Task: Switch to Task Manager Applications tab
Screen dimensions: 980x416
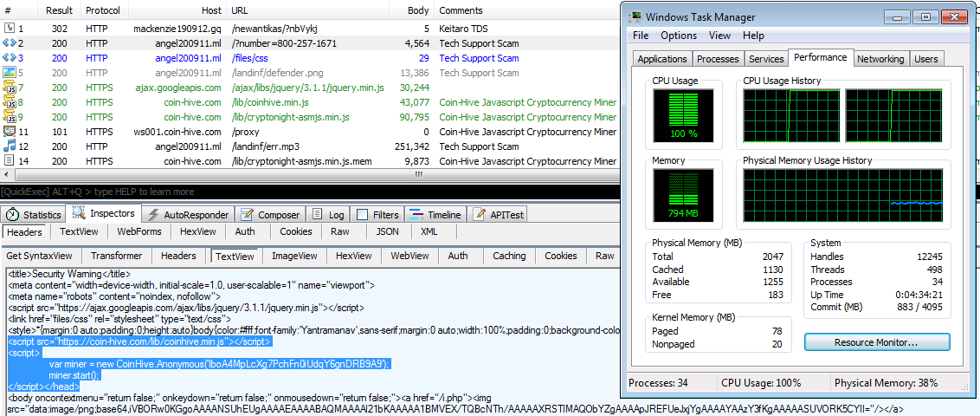Action: click(x=662, y=59)
